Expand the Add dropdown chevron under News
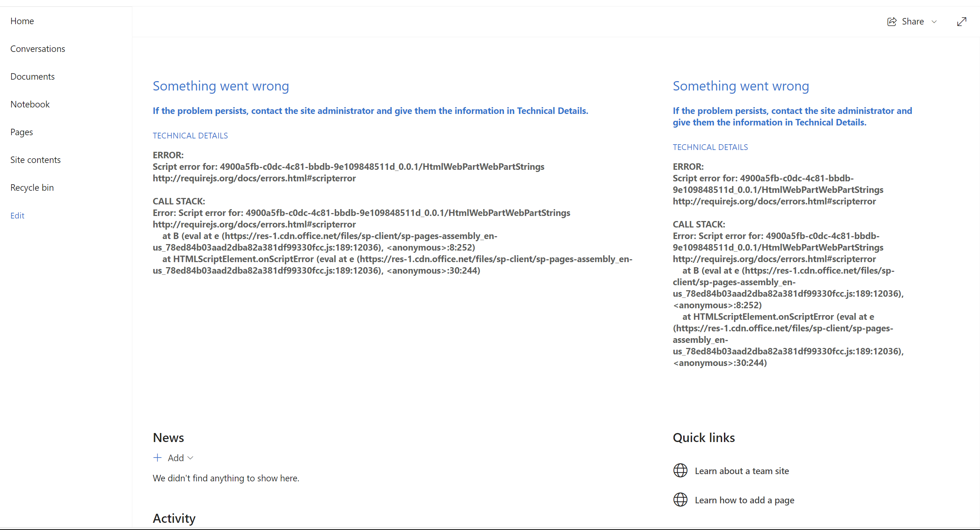980x530 pixels. coord(190,458)
